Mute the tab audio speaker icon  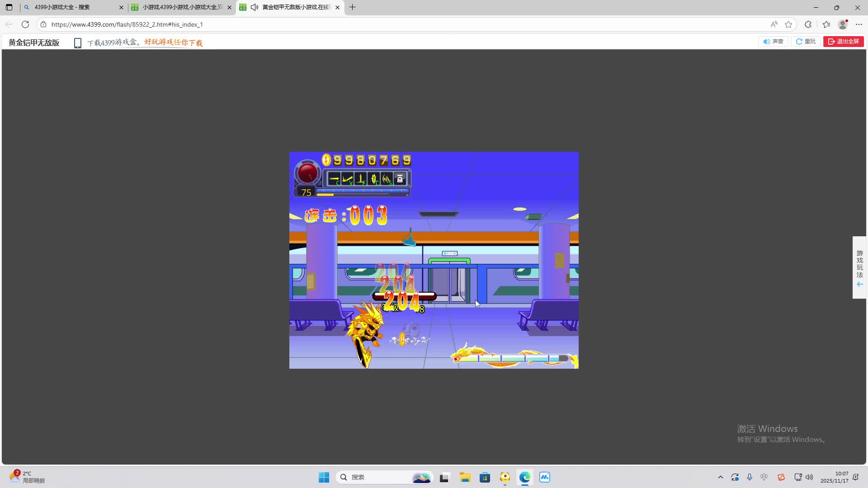pyautogui.click(x=255, y=7)
